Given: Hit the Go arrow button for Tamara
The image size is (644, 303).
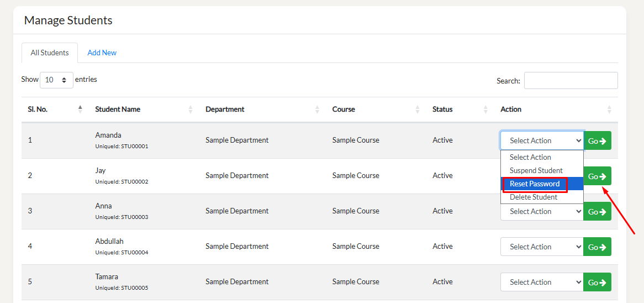Looking at the screenshot, I should [597, 282].
